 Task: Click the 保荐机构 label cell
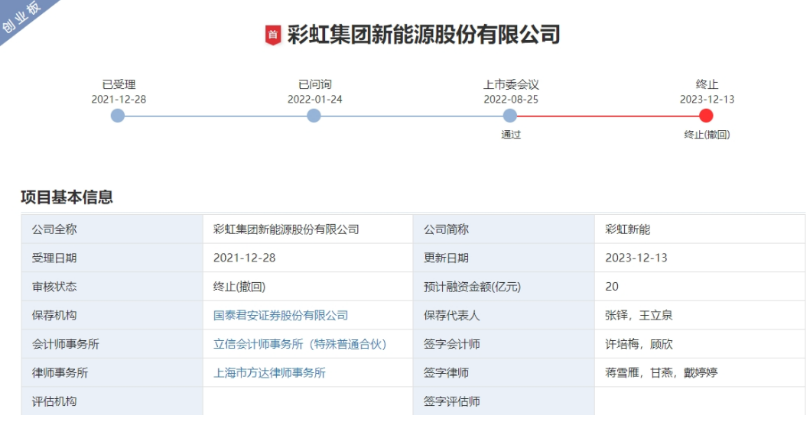pyautogui.click(x=112, y=315)
